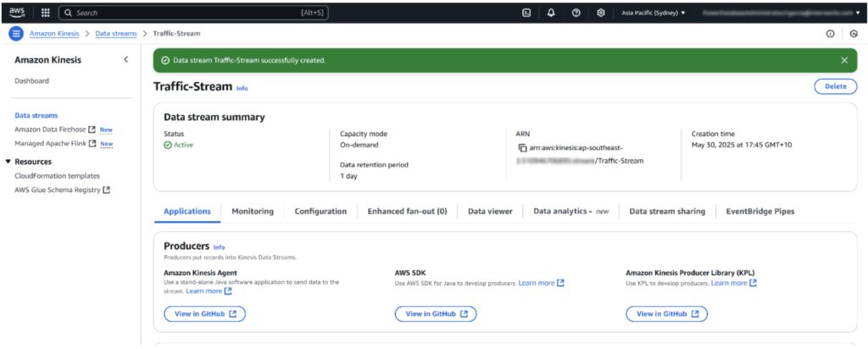Open the settings gear in header
The width and height of the screenshot is (868, 349).
(x=601, y=13)
